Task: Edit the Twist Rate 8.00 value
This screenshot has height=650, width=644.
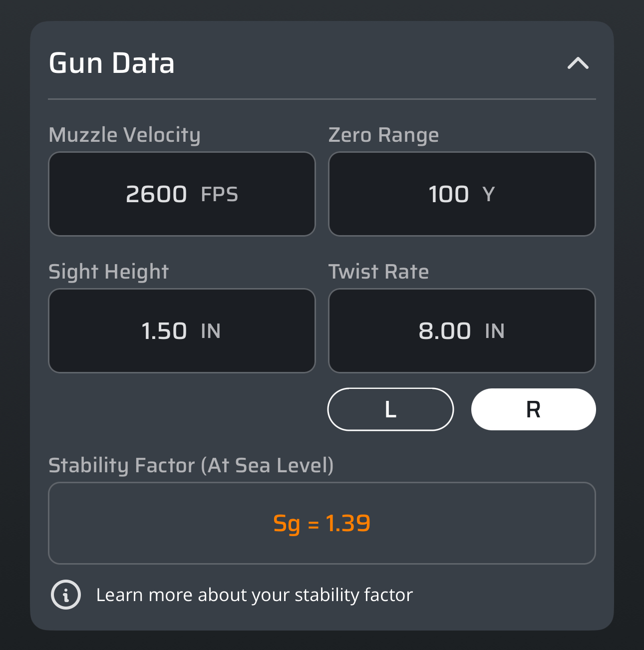Action: pos(444,331)
